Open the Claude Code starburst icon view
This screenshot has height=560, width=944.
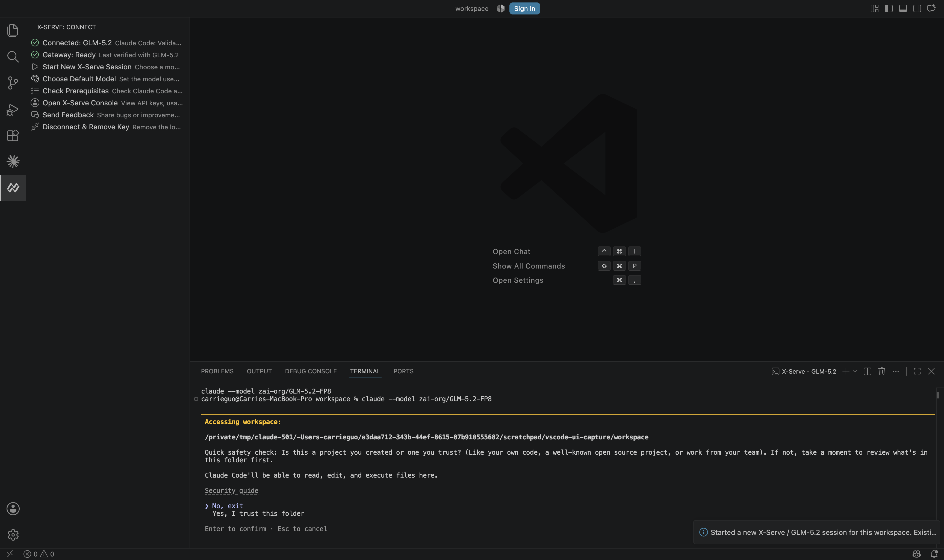[13, 162]
